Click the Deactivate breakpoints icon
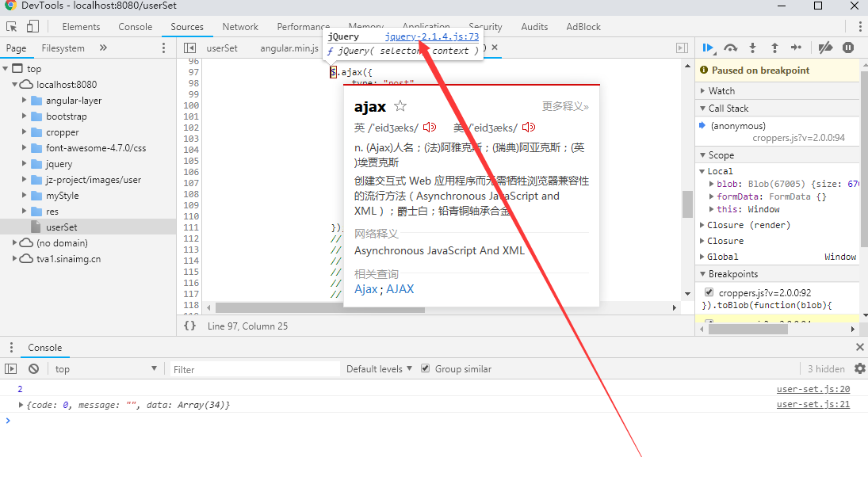 click(824, 48)
